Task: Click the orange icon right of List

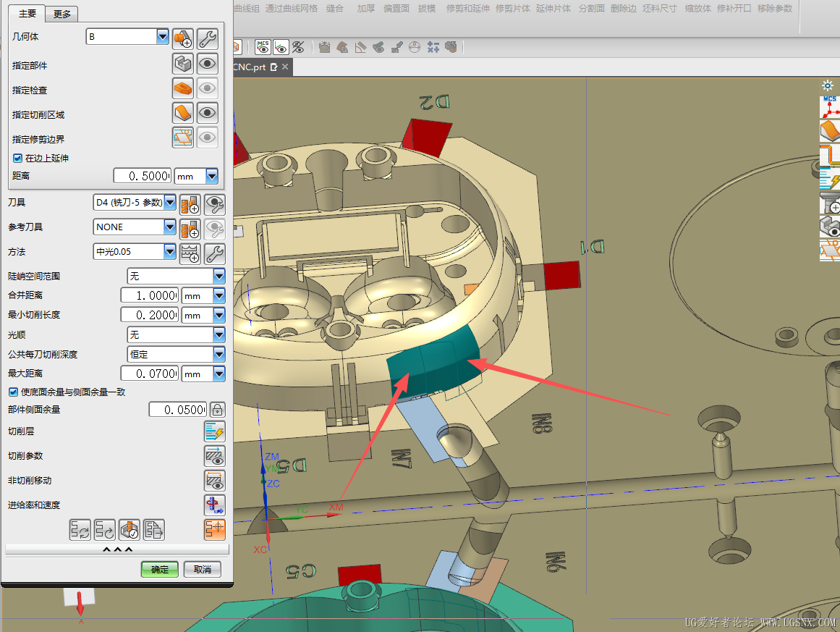Action: (x=215, y=530)
